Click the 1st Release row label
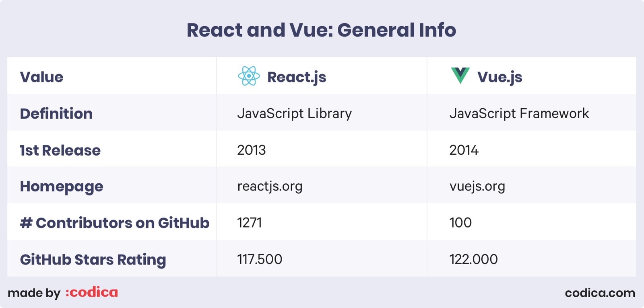The image size is (644, 308). click(60, 150)
